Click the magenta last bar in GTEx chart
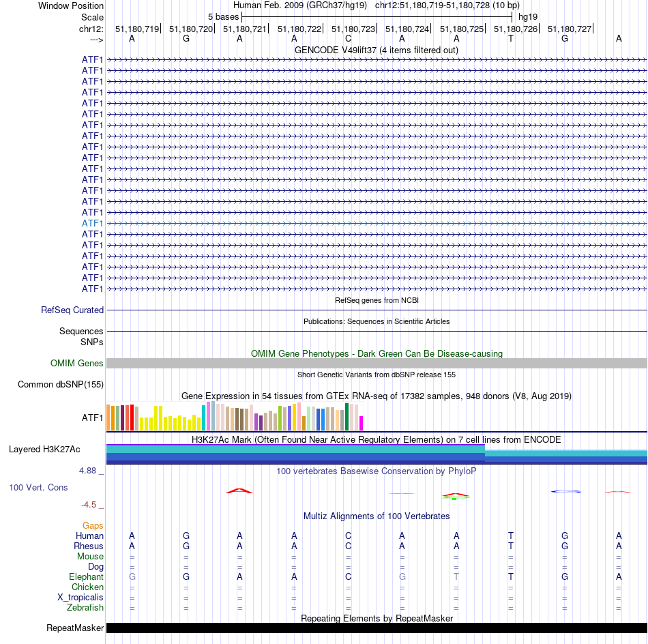This screenshot has height=644, width=648. pyautogui.click(x=362, y=423)
